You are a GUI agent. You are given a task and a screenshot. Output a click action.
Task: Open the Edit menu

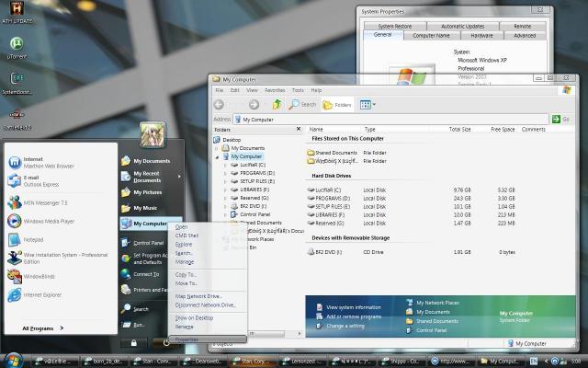235,90
